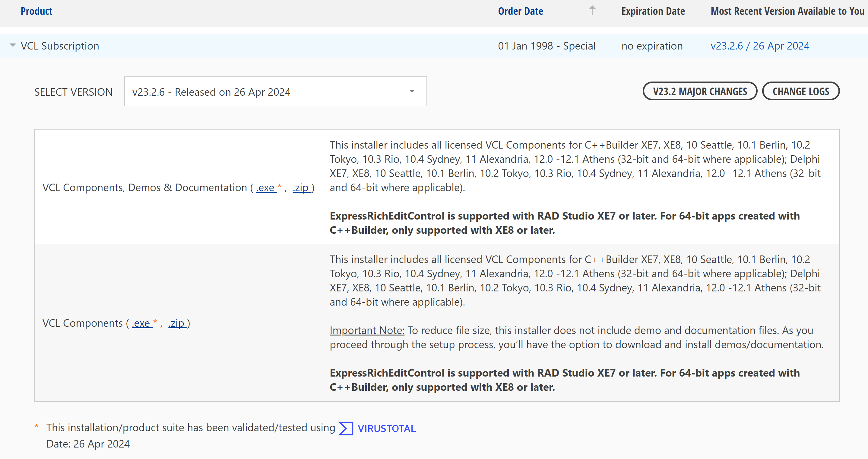Click the Expiration Date column header

[x=653, y=11]
